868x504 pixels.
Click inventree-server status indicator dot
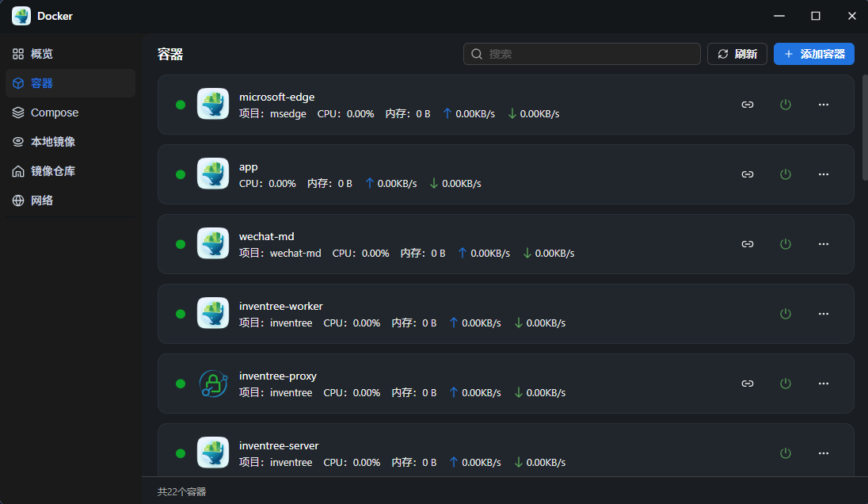coord(181,453)
